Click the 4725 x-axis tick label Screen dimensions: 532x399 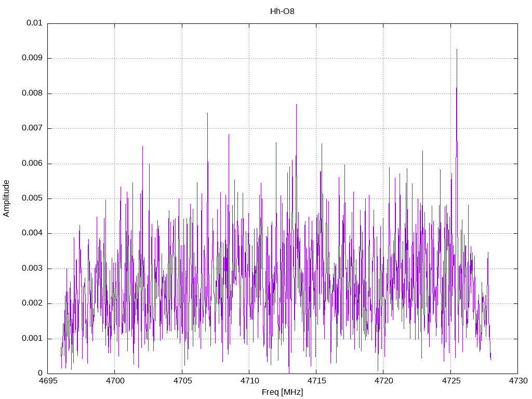click(x=451, y=381)
